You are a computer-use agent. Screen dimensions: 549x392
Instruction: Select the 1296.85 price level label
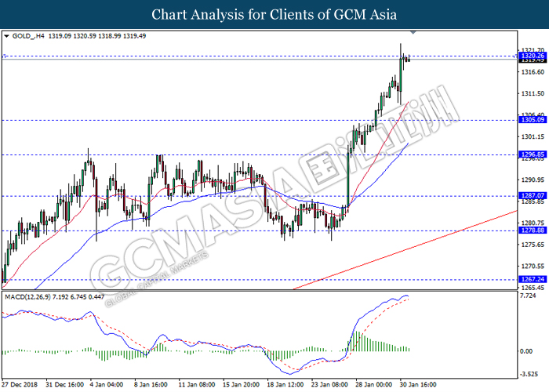533,154
